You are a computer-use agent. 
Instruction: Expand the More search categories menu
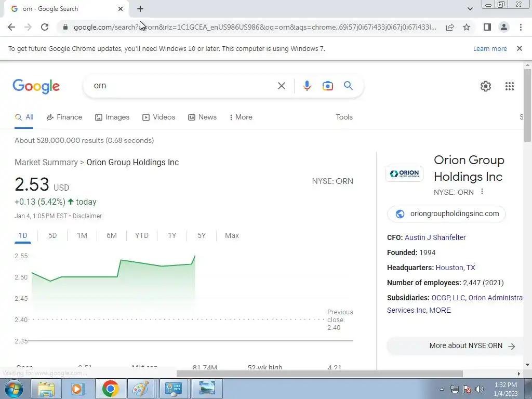[x=241, y=117]
